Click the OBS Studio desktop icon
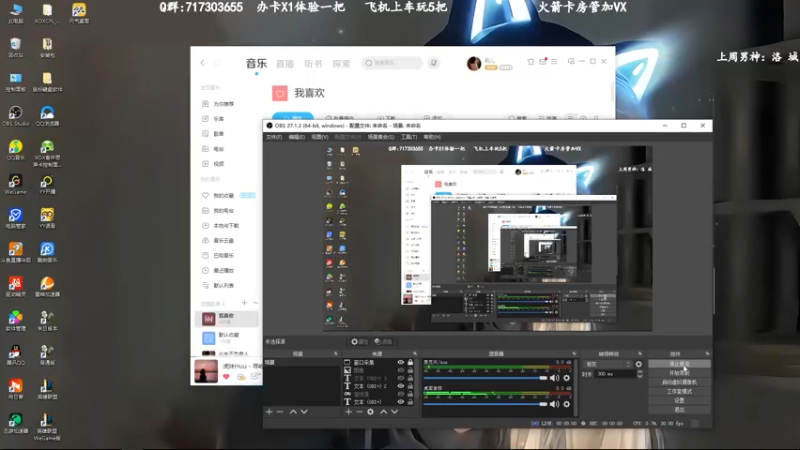Screen dimensions: 800x450 tap(15, 116)
